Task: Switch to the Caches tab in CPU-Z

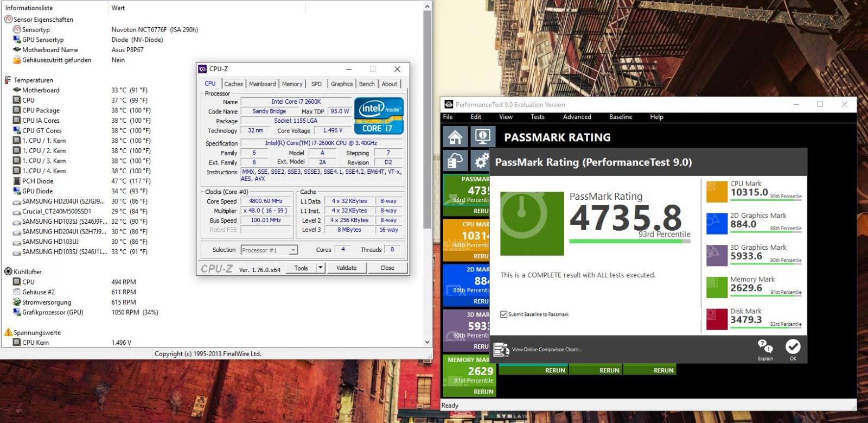Action: click(233, 84)
